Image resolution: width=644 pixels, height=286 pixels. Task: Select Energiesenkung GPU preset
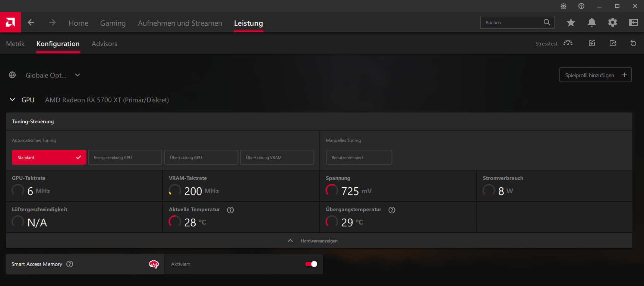pyautogui.click(x=125, y=157)
